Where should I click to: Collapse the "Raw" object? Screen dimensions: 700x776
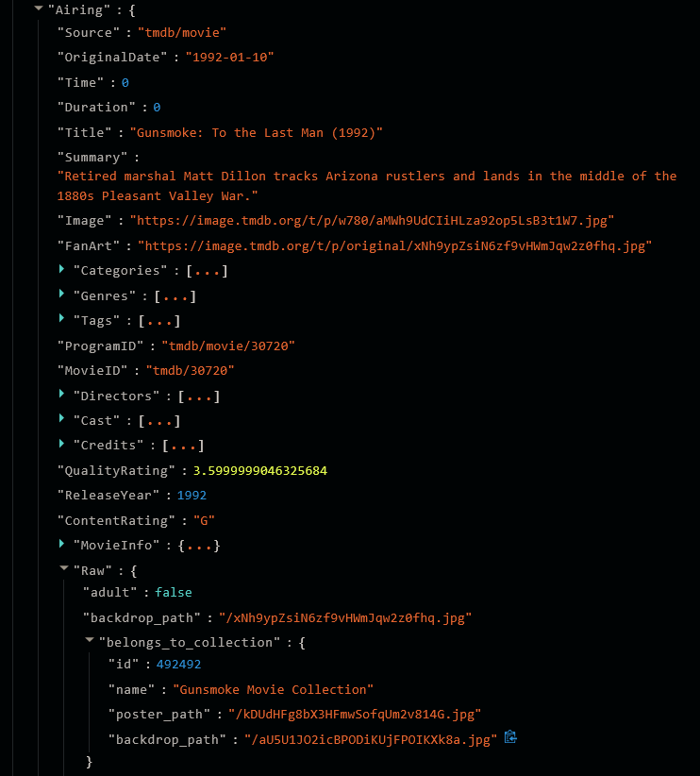tap(63, 569)
